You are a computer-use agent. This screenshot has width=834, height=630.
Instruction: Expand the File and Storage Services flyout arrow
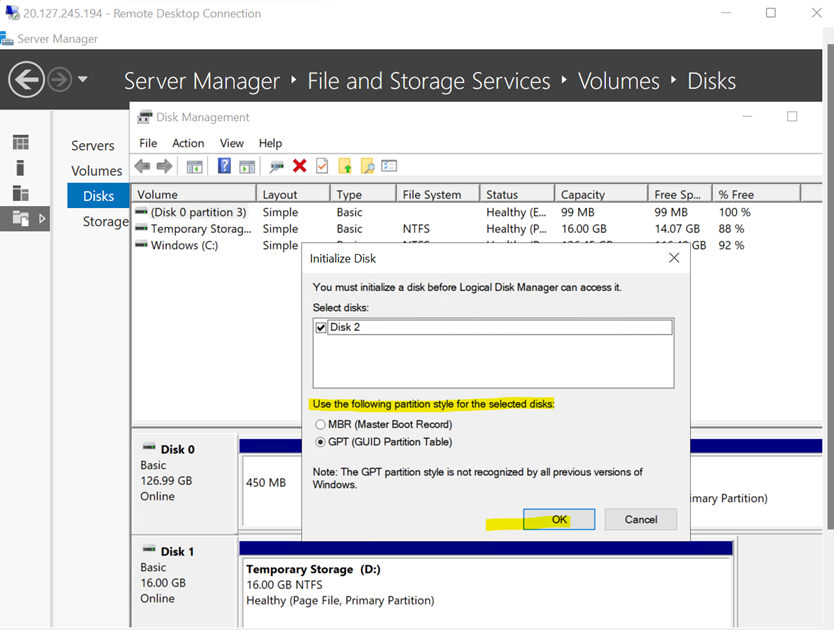tap(42, 216)
